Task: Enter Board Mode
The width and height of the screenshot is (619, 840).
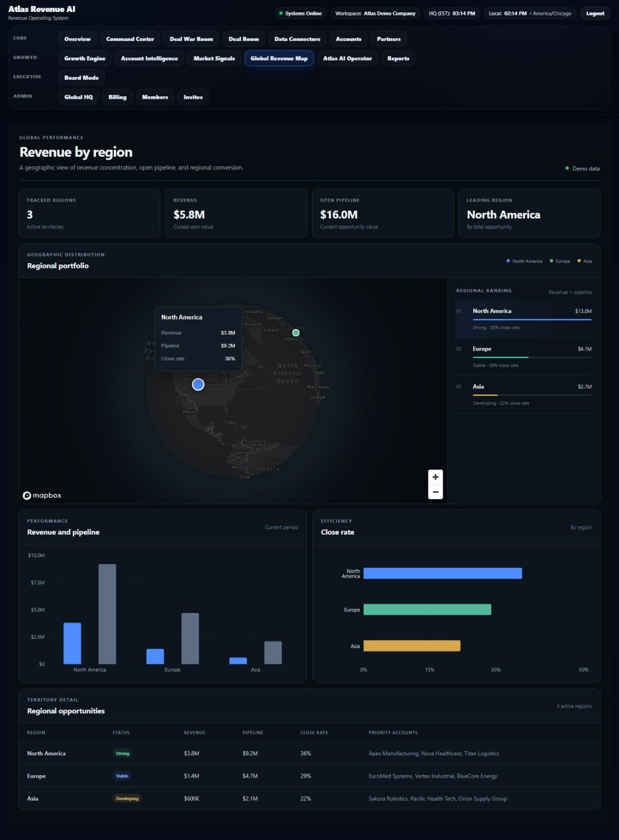Action: tap(81, 78)
